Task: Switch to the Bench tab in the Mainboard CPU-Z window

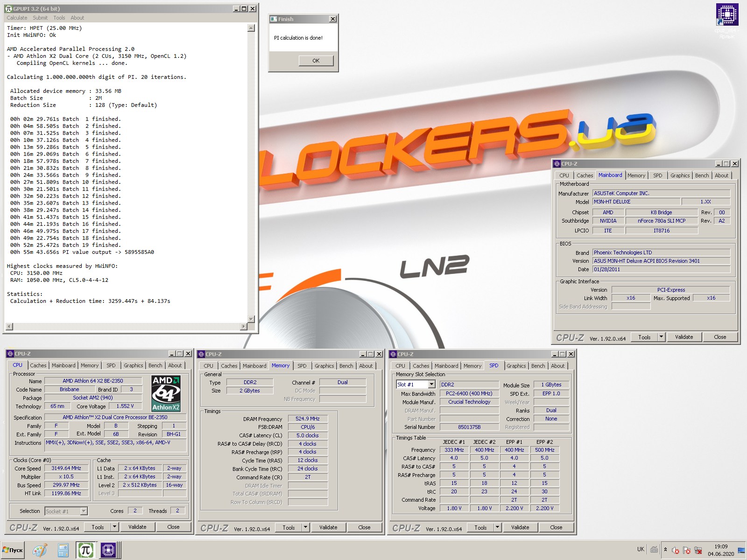Action: (702, 175)
